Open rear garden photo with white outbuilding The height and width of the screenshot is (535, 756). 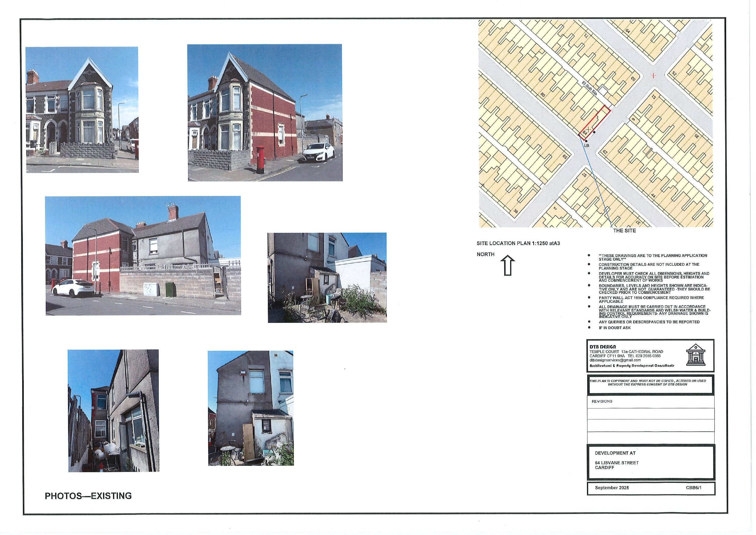(x=327, y=278)
